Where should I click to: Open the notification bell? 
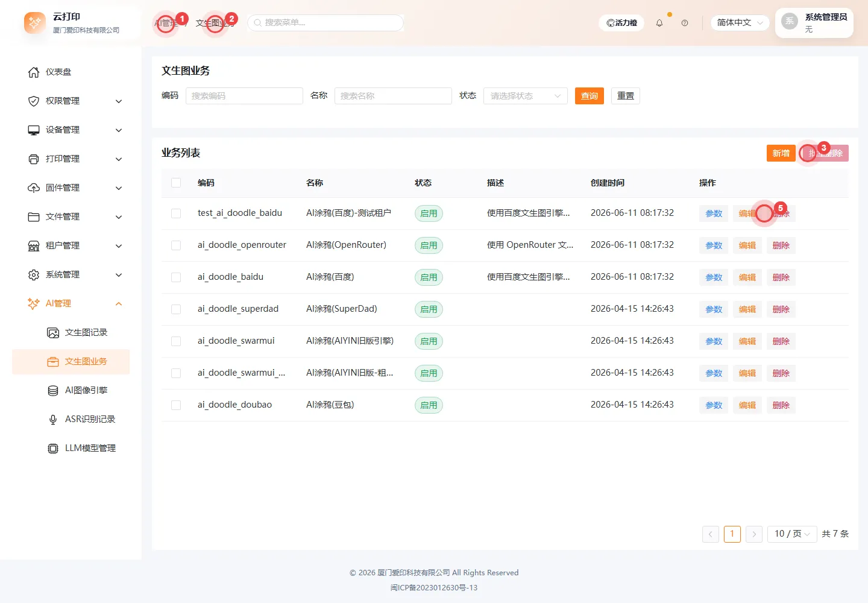tap(659, 23)
